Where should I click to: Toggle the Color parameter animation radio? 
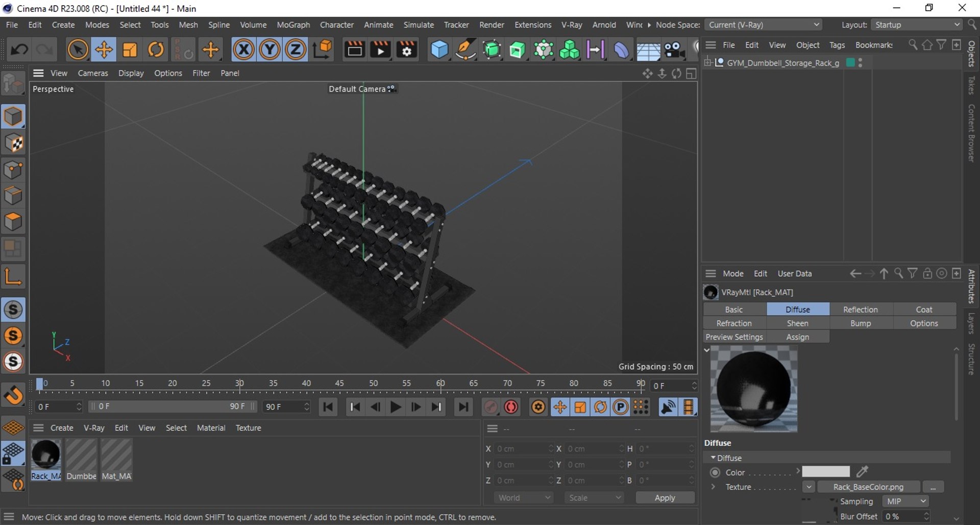point(715,472)
